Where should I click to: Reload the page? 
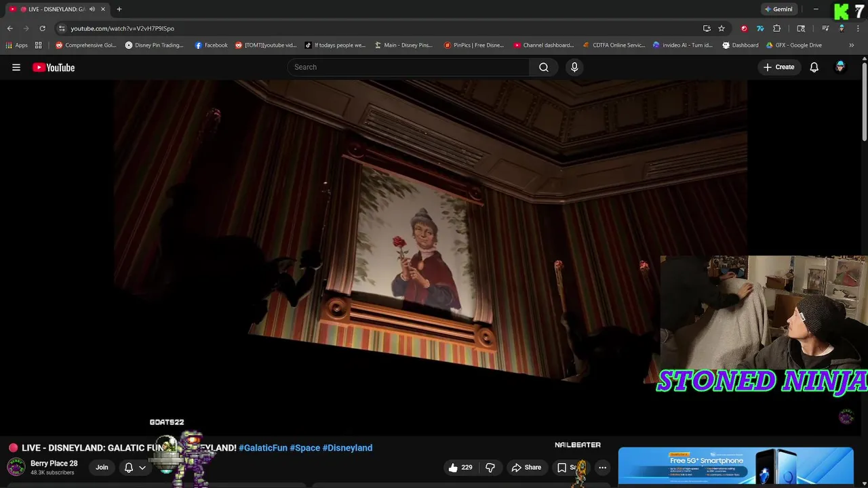pos(42,28)
